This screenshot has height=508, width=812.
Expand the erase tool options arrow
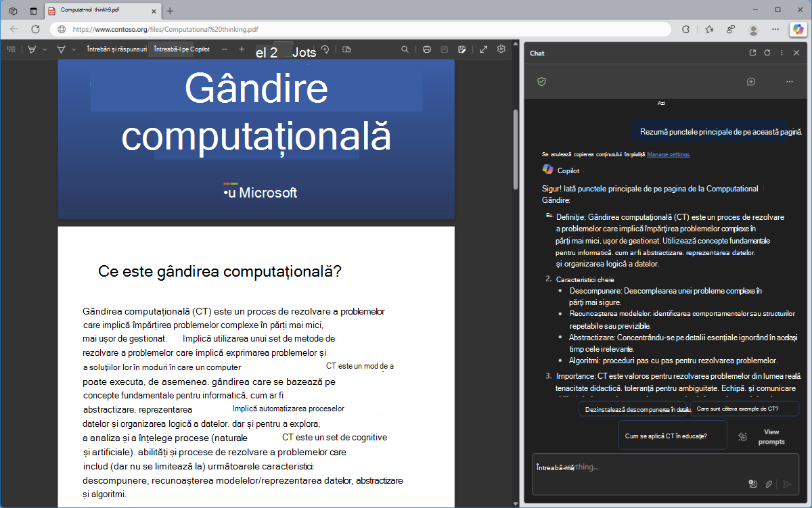click(x=74, y=49)
